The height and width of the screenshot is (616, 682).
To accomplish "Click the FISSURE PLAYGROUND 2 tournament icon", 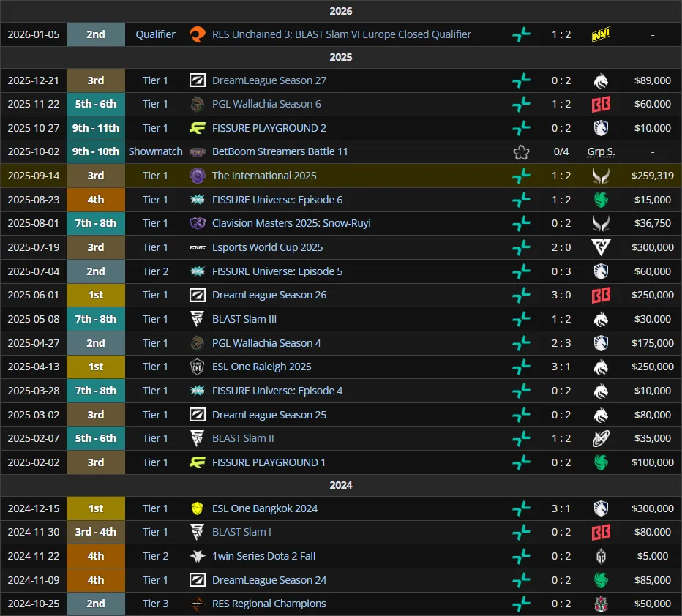I will click(x=198, y=128).
